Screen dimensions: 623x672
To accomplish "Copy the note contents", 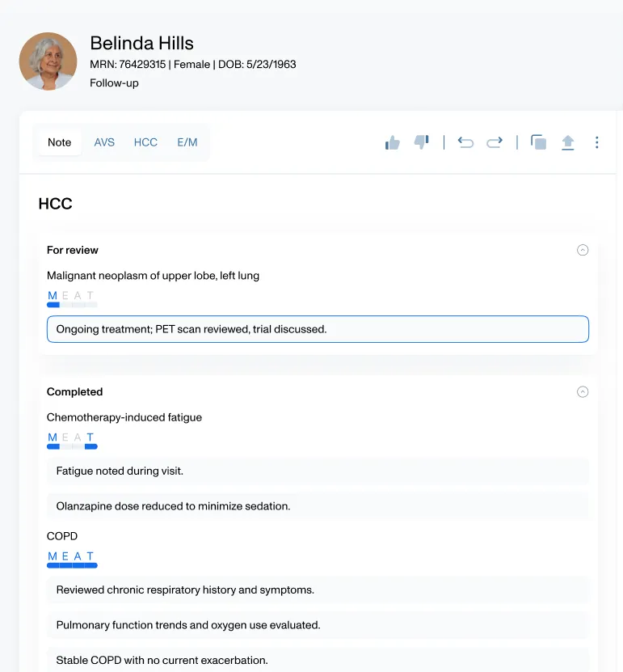I will pyautogui.click(x=538, y=142).
